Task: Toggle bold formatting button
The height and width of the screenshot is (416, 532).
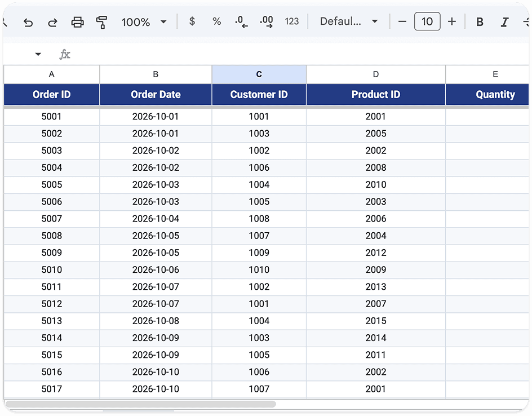Action: (480, 22)
